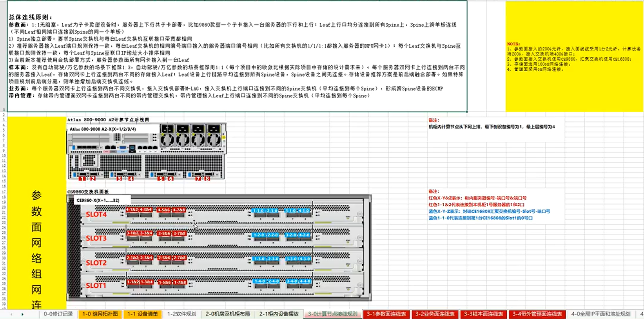Select the blue 4-3-0 uplink label
Viewport: 644px width, 319px height.
click(x=305, y=259)
